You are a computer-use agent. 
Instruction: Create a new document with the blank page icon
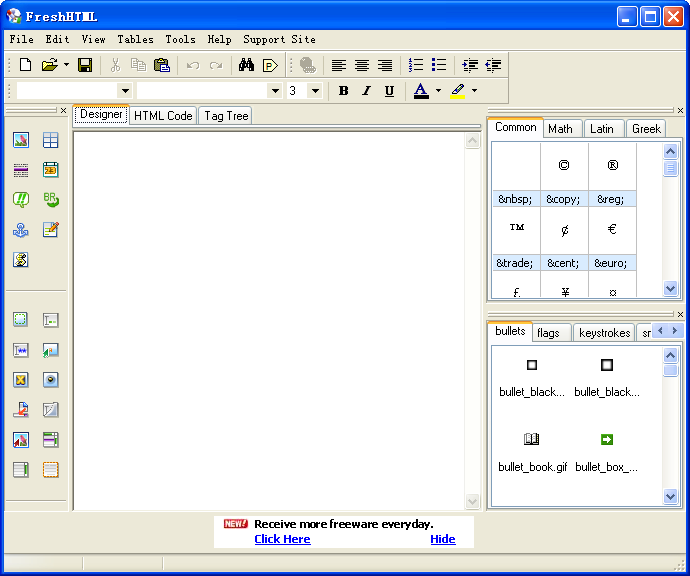pyautogui.click(x=26, y=65)
